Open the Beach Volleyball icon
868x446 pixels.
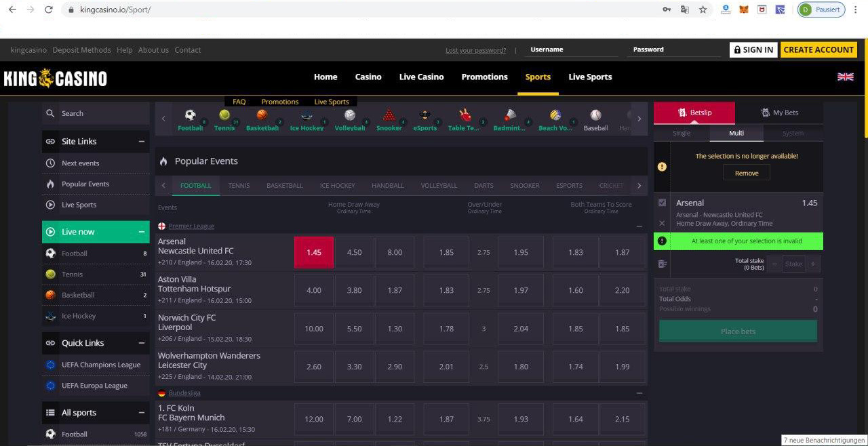click(x=555, y=115)
